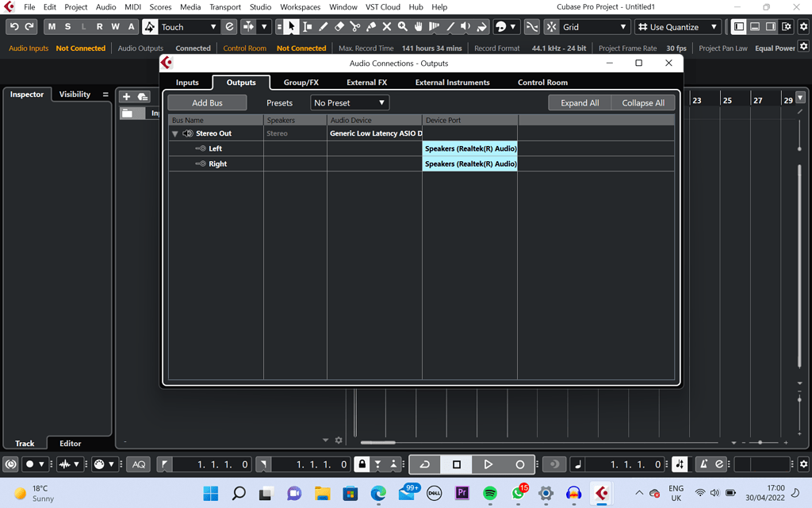Select the Comp hand tool

[419, 27]
